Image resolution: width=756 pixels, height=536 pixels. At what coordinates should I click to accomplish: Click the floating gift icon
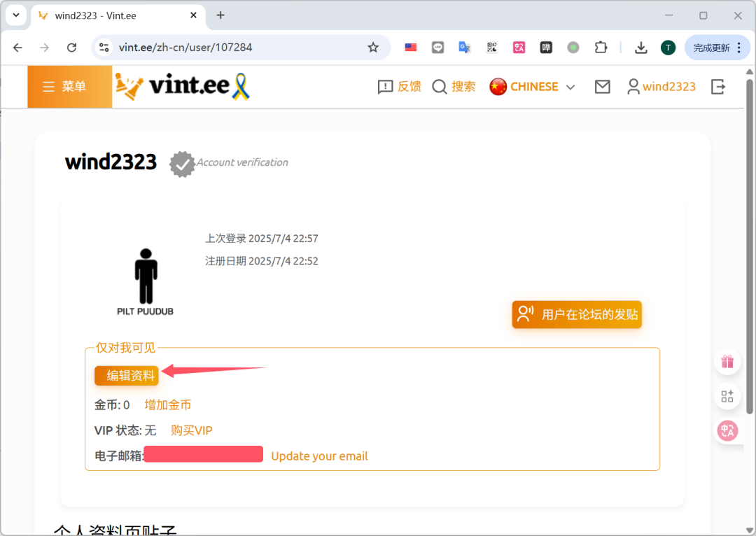[727, 362]
